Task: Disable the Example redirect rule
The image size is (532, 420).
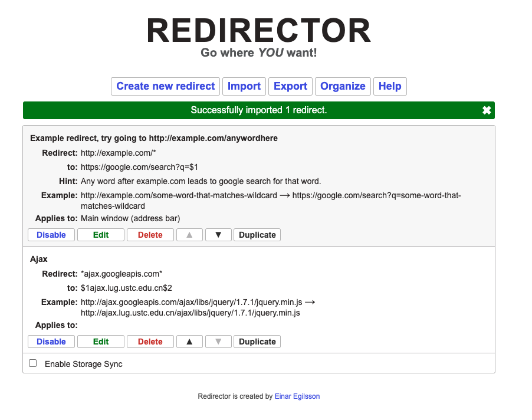Action: click(x=51, y=235)
